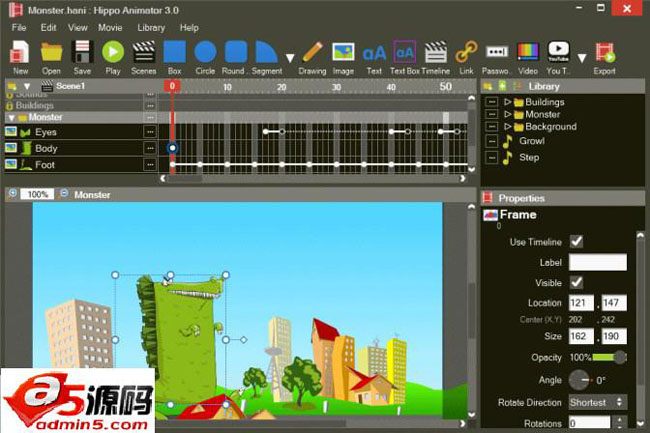Click the Angle dial control
The image size is (650, 433).
pos(579,380)
